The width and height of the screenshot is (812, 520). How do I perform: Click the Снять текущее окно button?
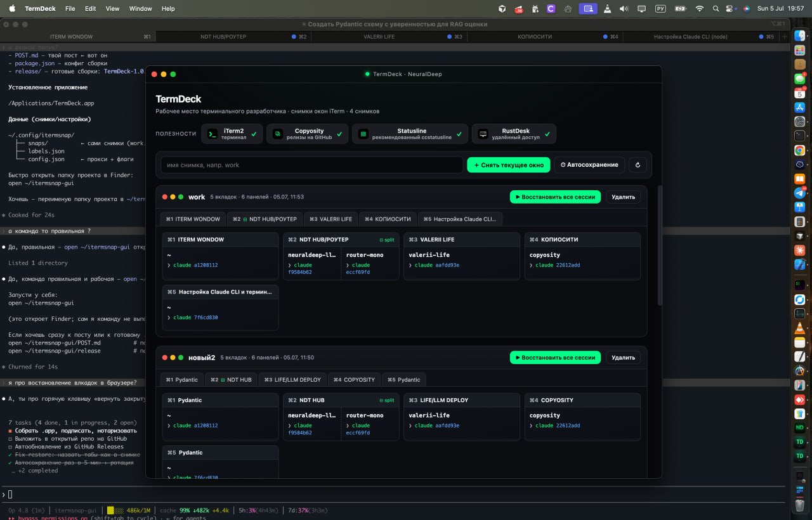click(508, 165)
